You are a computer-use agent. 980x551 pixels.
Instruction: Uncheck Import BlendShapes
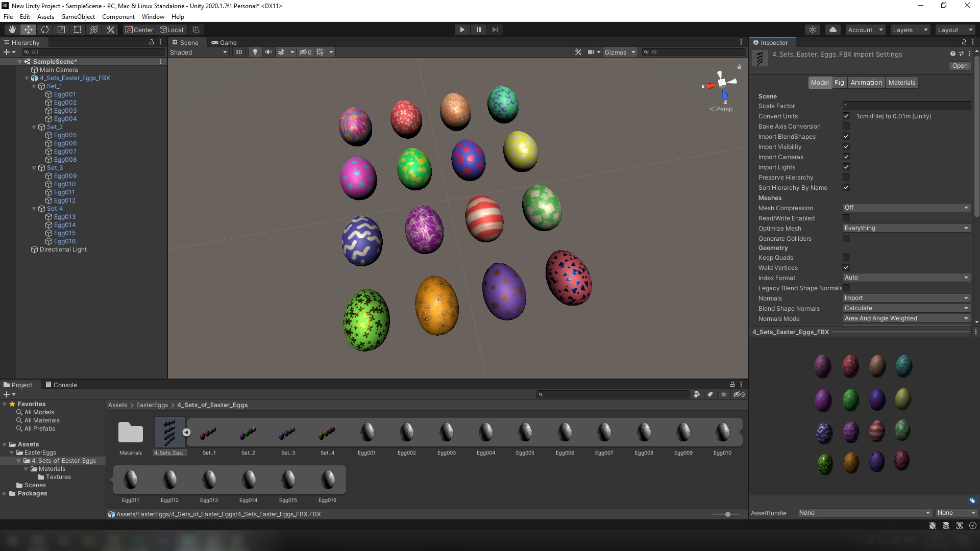point(846,137)
